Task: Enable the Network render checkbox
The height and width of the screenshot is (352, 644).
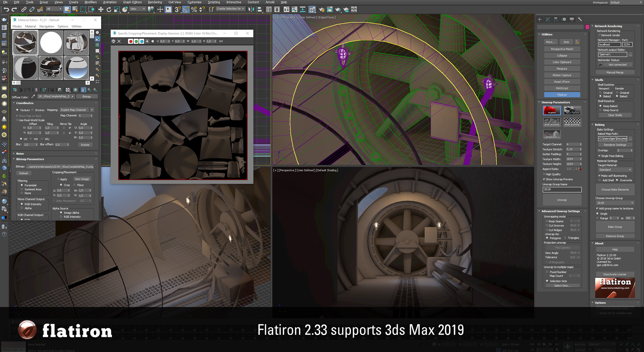Action: (x=599, y=35)
